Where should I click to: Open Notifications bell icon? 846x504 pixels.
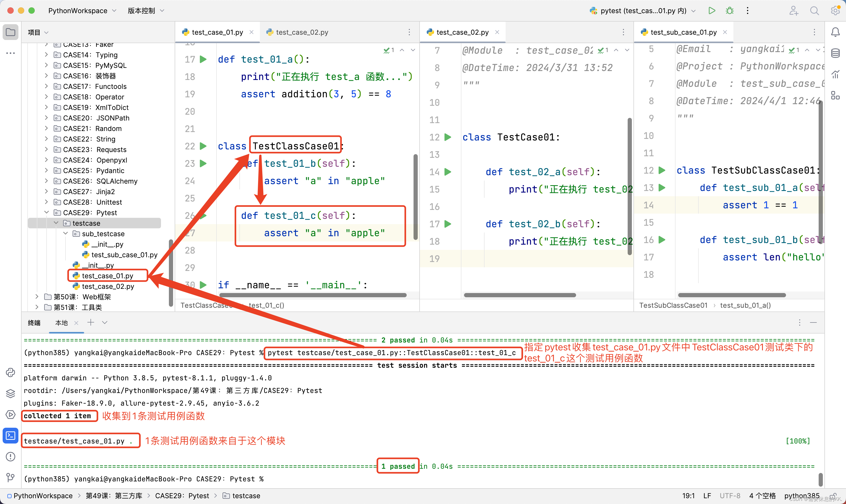[835, 32]
